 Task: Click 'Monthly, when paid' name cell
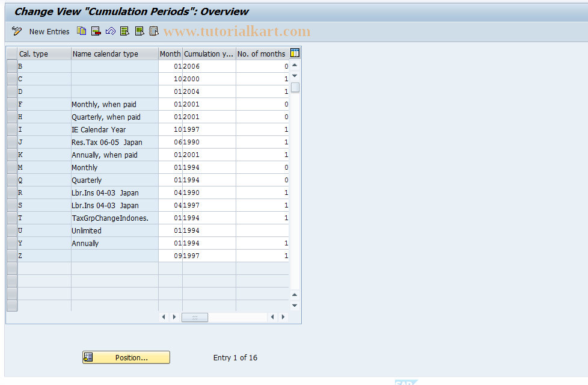pos(115,104)
